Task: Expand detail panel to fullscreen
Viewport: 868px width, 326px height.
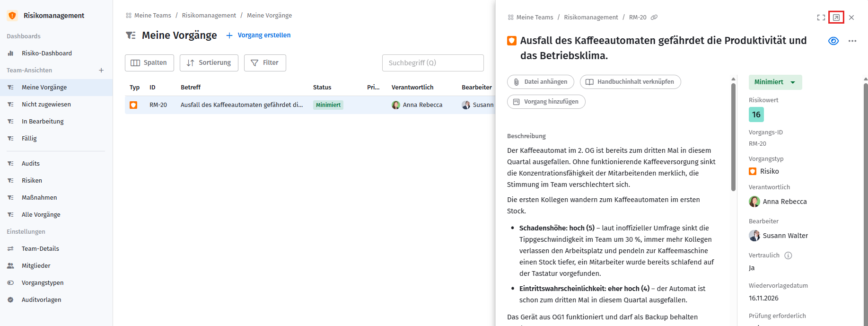Action: (x=821, y=18)
